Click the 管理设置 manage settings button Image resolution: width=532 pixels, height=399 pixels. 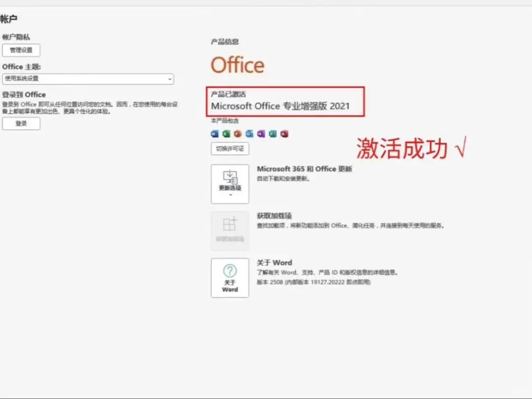(x=21, y=50)
